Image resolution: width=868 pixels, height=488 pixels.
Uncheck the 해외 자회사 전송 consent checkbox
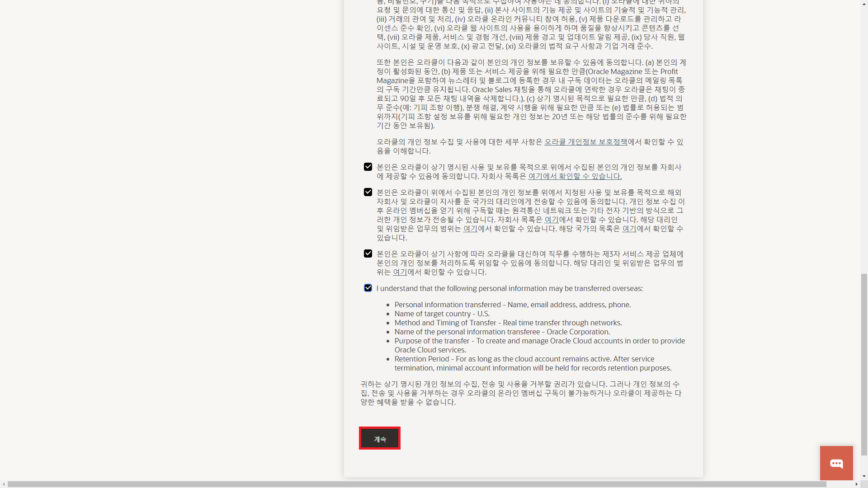coord(368,192)
